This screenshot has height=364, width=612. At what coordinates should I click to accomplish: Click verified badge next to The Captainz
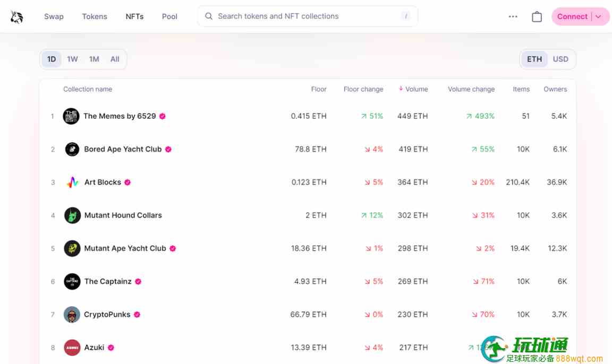[138, 282]
